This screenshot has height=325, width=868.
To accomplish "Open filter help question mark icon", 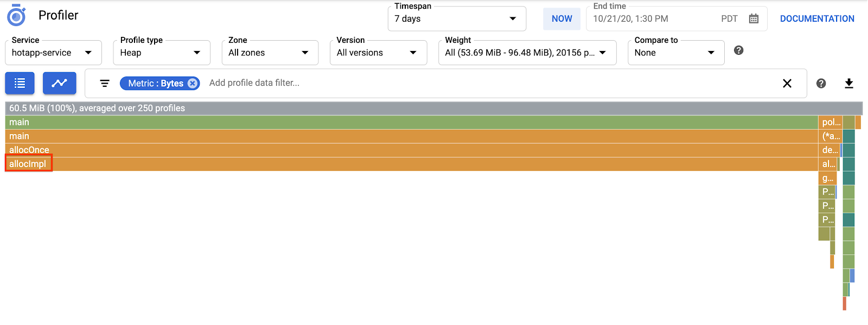I will [x=821, y=83].
